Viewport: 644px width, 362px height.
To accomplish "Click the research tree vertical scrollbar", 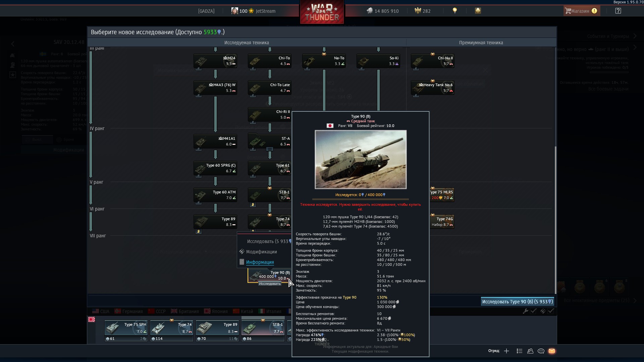I will coord(555,220).
